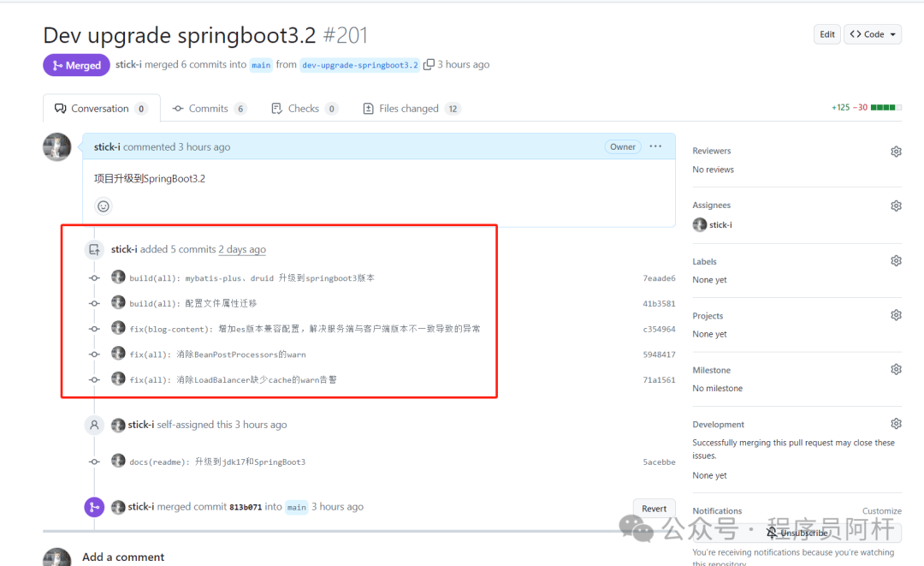This screenshot has height=566, width=924.
Task: Click stick-i's avatar next to the first commit
Action: 118,277
